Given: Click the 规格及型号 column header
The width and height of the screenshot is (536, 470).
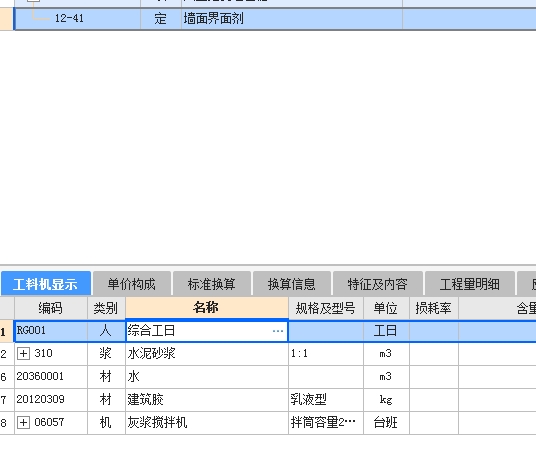Looking at the screenshot, I should coord(326,308).
